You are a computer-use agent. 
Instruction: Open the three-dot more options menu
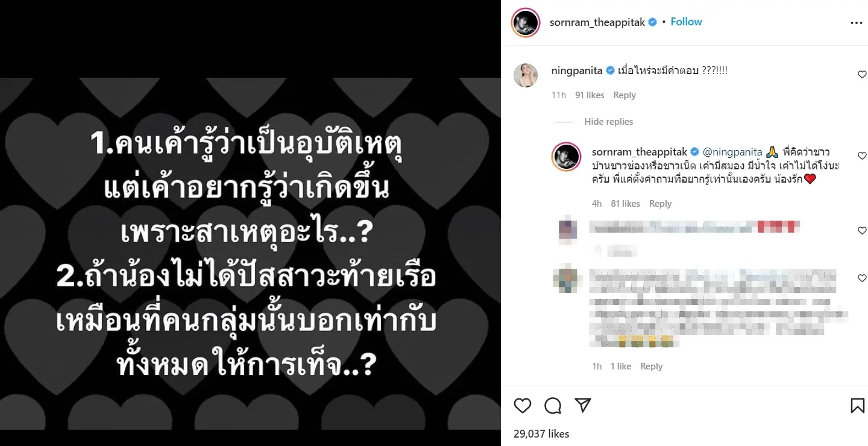click(x=857, y=23)
